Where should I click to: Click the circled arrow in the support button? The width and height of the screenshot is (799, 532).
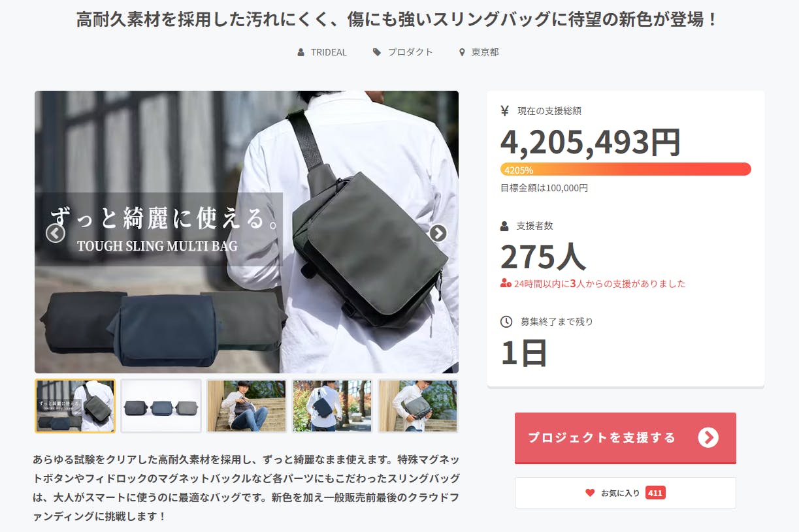pos(708,437)
